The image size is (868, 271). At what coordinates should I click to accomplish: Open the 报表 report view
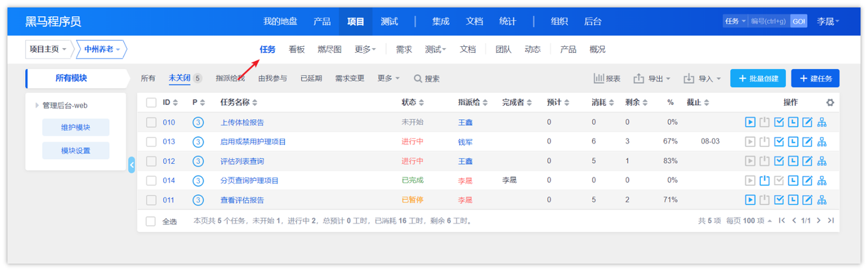click(607, 79)
